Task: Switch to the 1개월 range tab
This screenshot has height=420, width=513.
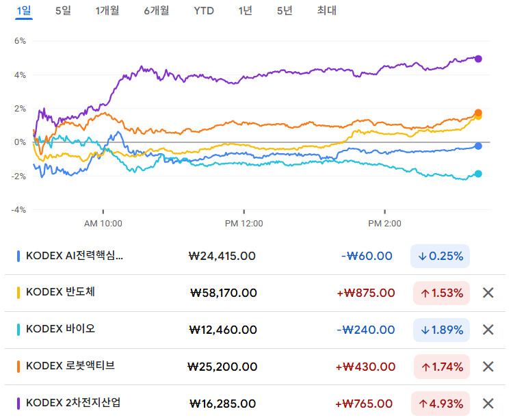Action: point(107,11)
